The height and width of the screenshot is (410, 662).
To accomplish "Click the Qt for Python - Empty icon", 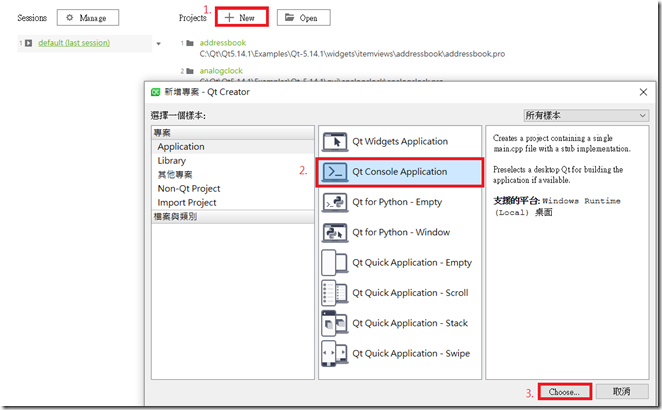I will point(335,202).
